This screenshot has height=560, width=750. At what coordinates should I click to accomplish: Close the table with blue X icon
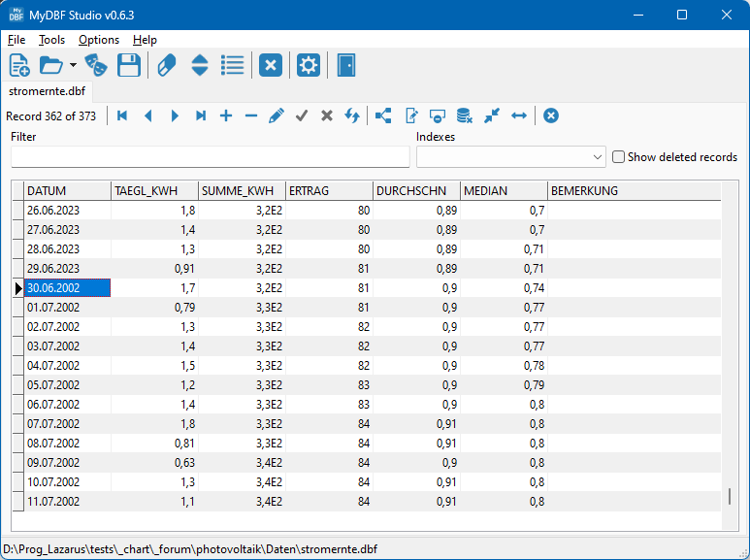point(271,65)
